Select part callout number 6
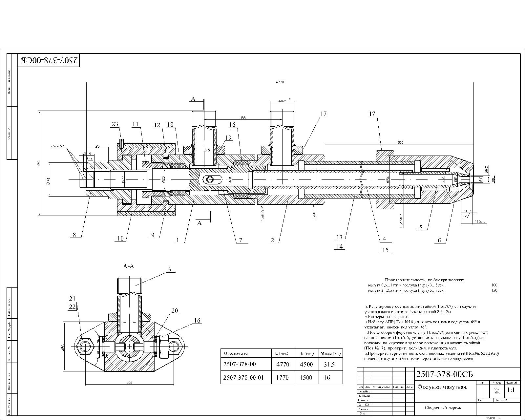525x420 pixels. (439, 240)
